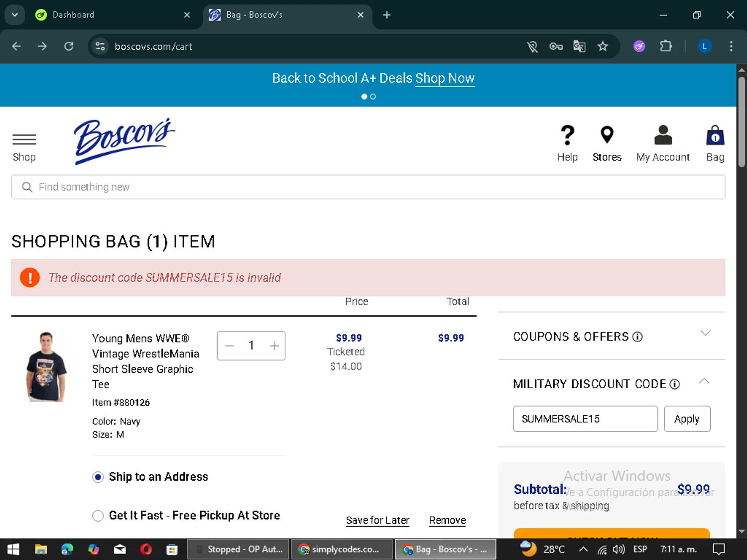Screen dimensions: 747x560
Task: Select Get It Fast Free Pickup At Store
Action: pyautogui.click(x=98, y=516)
